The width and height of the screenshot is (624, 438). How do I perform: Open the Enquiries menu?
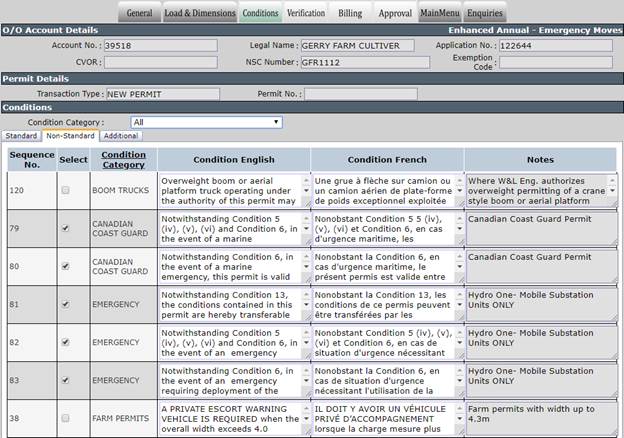(485, 13)
